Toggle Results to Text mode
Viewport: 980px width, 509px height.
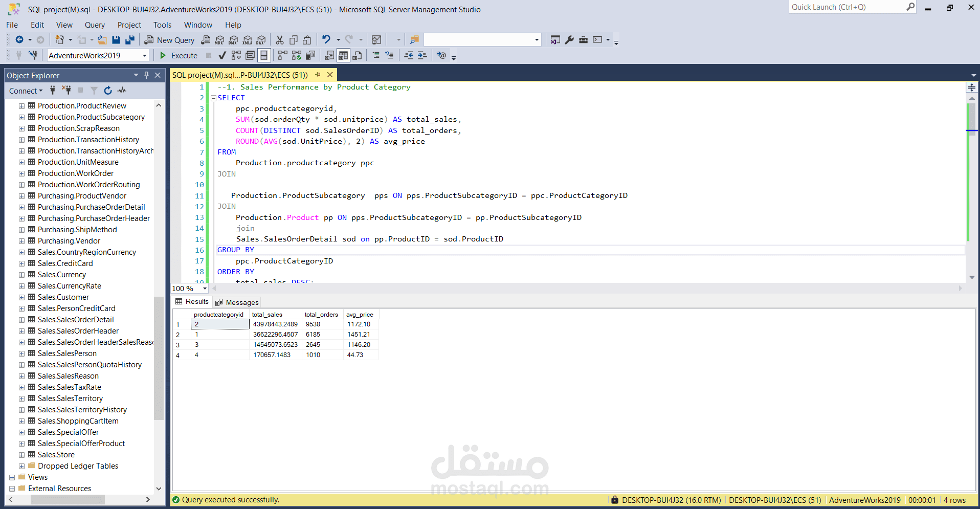pyautogui.click(x=329, y=55)
